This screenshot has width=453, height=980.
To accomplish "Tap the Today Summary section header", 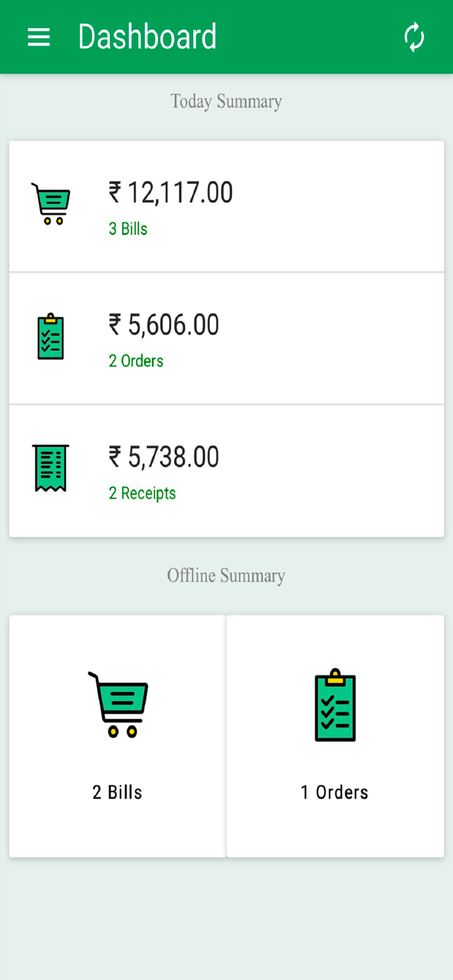I will [x=226, y=102].
